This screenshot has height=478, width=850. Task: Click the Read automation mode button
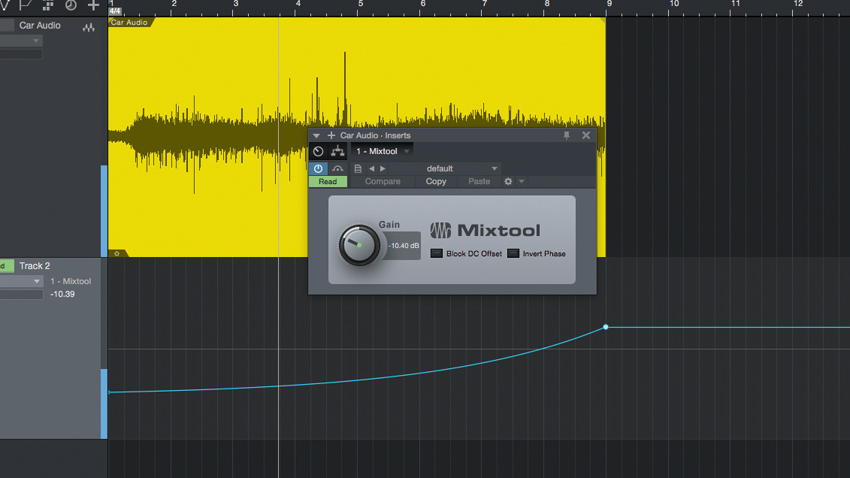click(x=327, y=182)
